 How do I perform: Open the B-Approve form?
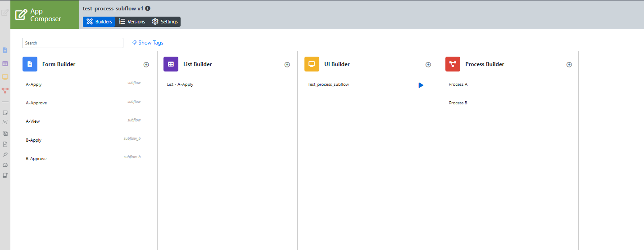(x=36, y=159)
